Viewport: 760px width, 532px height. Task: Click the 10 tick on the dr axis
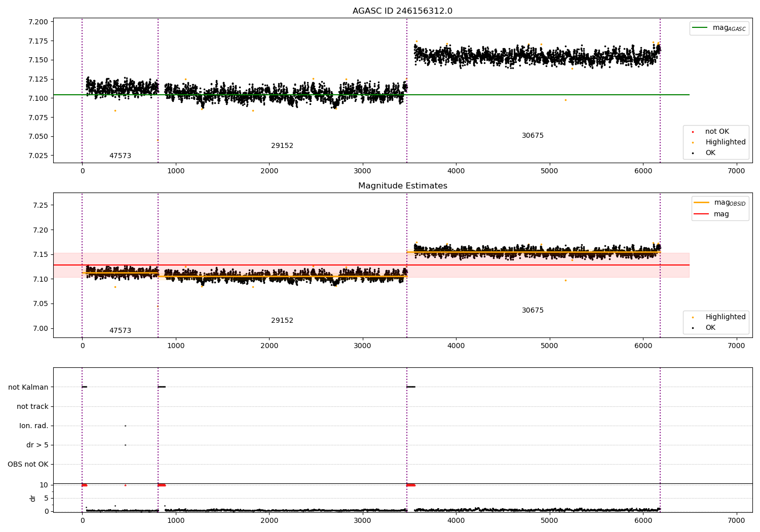click(44, 485)
